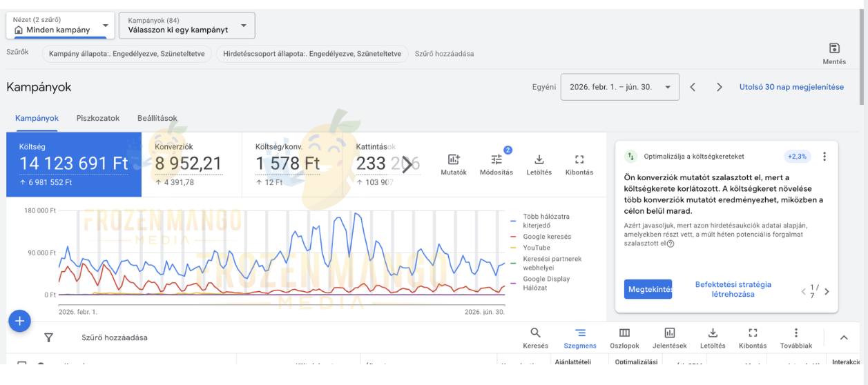Open the További three-dot menu
868x385 pixels.
pos(795,333)
